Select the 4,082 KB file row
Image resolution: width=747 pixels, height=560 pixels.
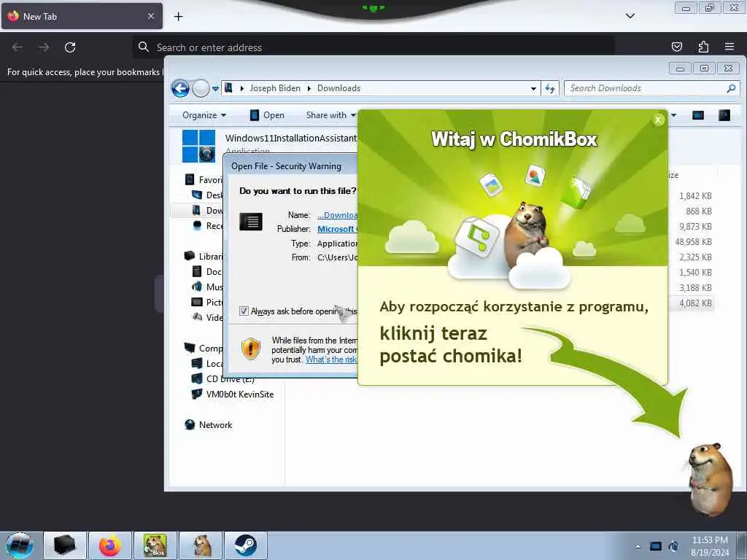point(692,303)
